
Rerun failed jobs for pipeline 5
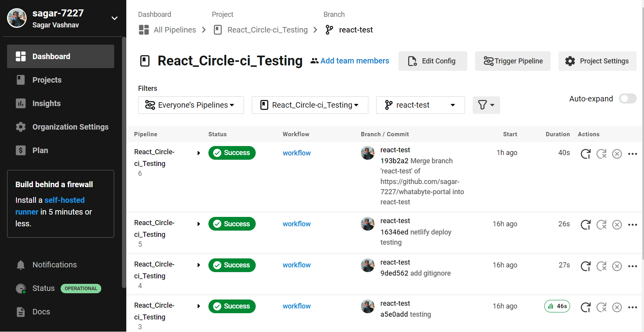tap(601, 225)
